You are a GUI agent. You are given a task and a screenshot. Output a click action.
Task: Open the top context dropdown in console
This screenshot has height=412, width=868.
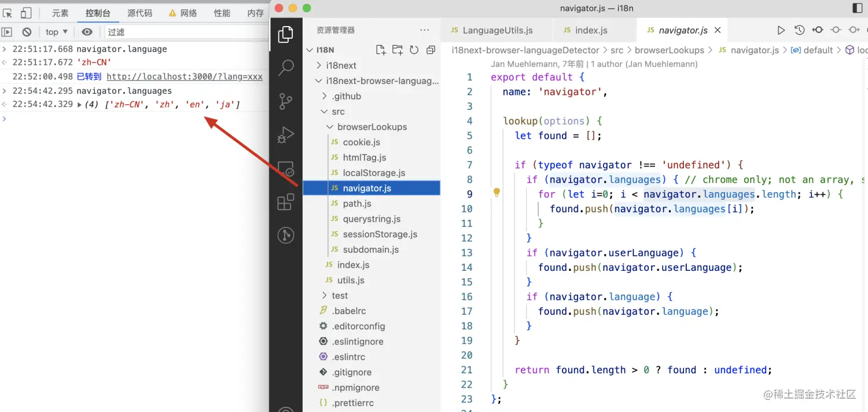point(57,32)
